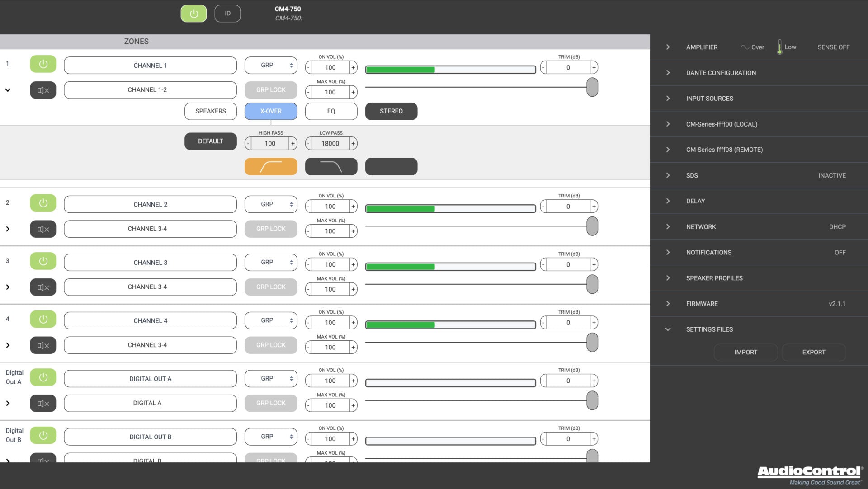Open the Speakers tab in zone 1
Viewport: 868px width, 489px height.
tap(210, 111)
